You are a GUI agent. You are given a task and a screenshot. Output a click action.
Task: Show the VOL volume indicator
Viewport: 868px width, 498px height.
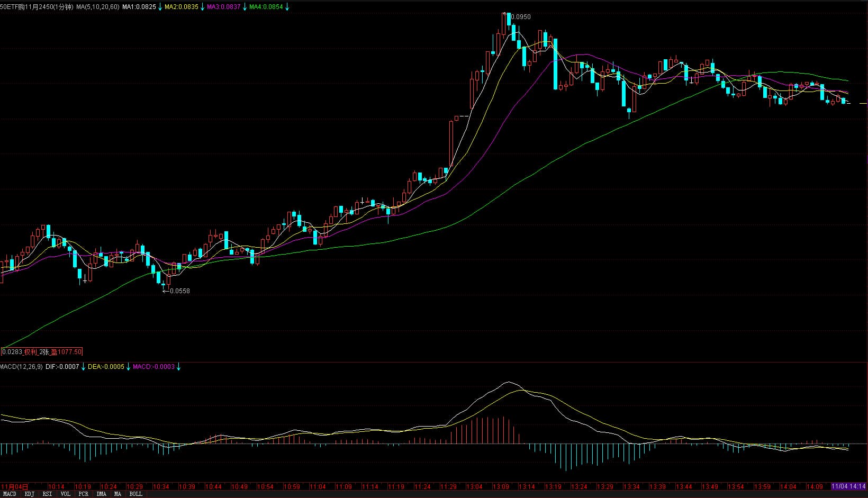pos(65,494)
